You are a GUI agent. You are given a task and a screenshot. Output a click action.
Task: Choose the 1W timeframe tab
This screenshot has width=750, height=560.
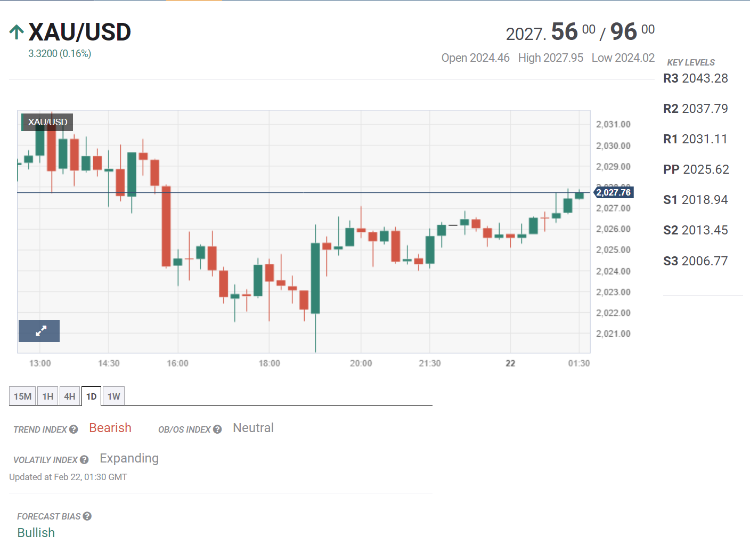pos(113,396)
